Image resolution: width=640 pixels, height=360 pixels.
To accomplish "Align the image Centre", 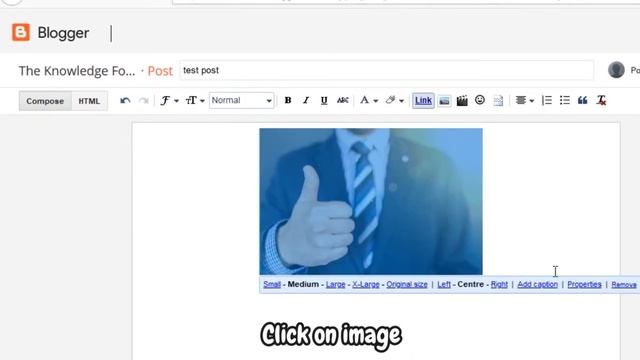I will 471,284.
